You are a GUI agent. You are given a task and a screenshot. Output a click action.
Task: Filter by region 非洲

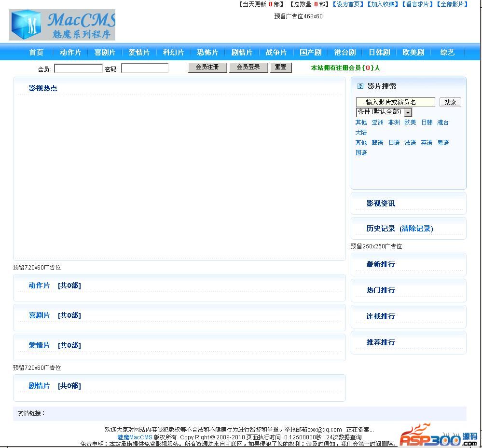[394, 122]
